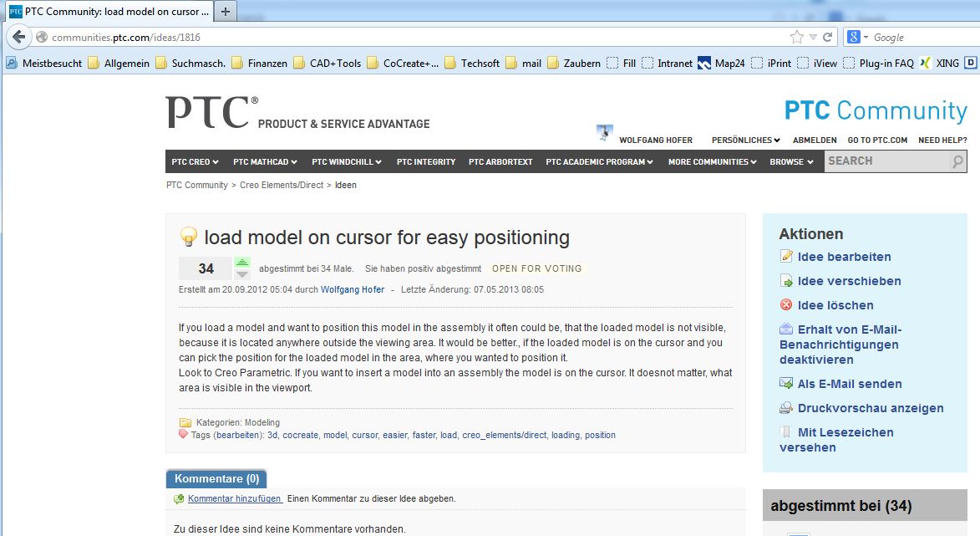Viewport: 980px width, 536px height.
Task: Select the Kommentare (0) tab
Action: tap(216, 478)
